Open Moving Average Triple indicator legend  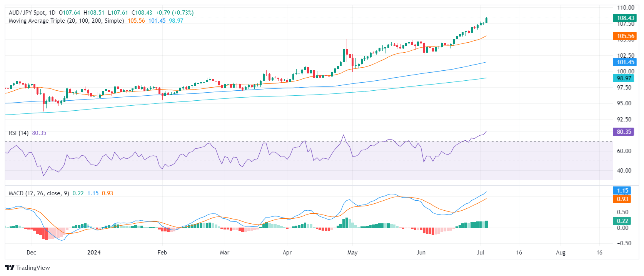click(66, 21)
